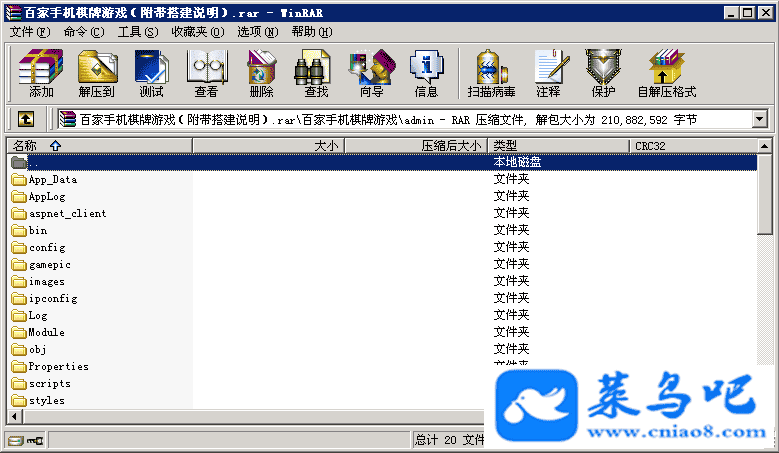Click the archive path address field

coord(405,119)
